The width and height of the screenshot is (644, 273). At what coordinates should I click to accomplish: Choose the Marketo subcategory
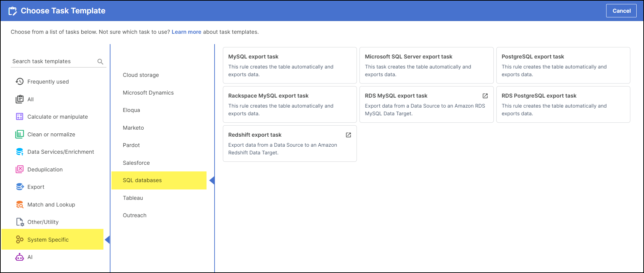click(133, 128)
